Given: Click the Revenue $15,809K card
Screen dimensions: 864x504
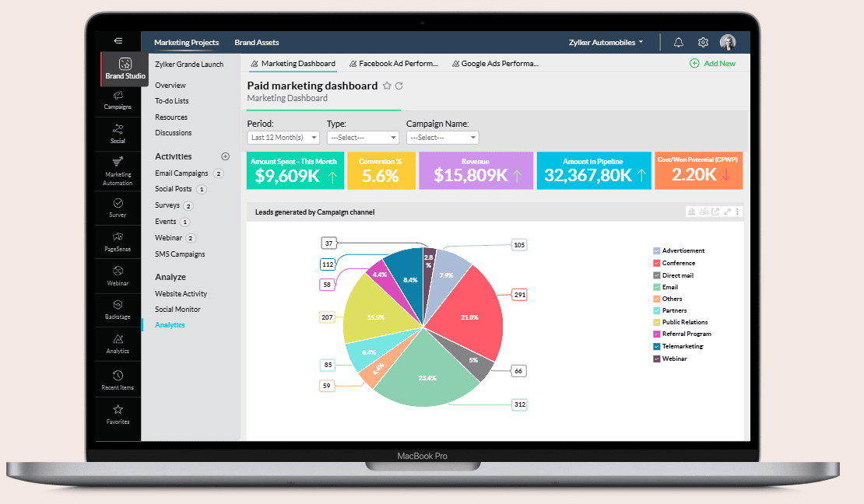Looking at the screenshot, I should pyautogui.click(x=476, y=171).
